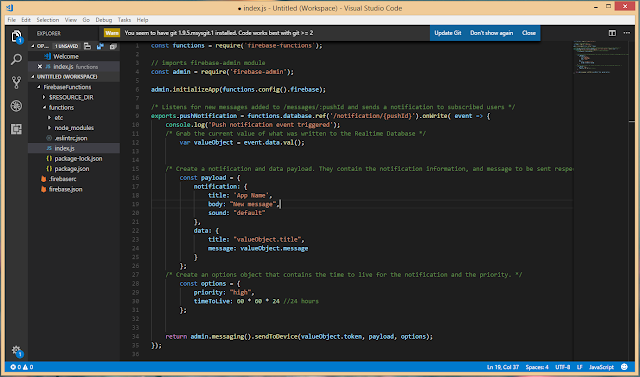Open the Source Control view icon
640x377 pixels.
16,82
